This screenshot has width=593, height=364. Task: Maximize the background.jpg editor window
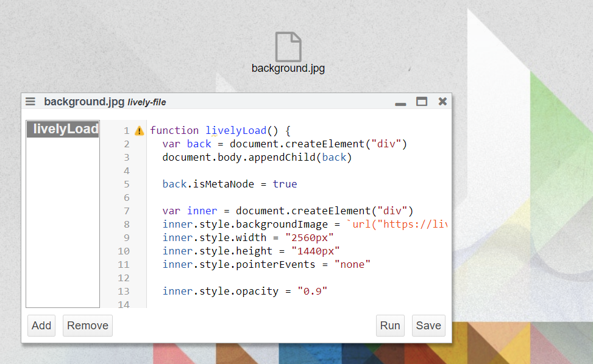[422, 102]
